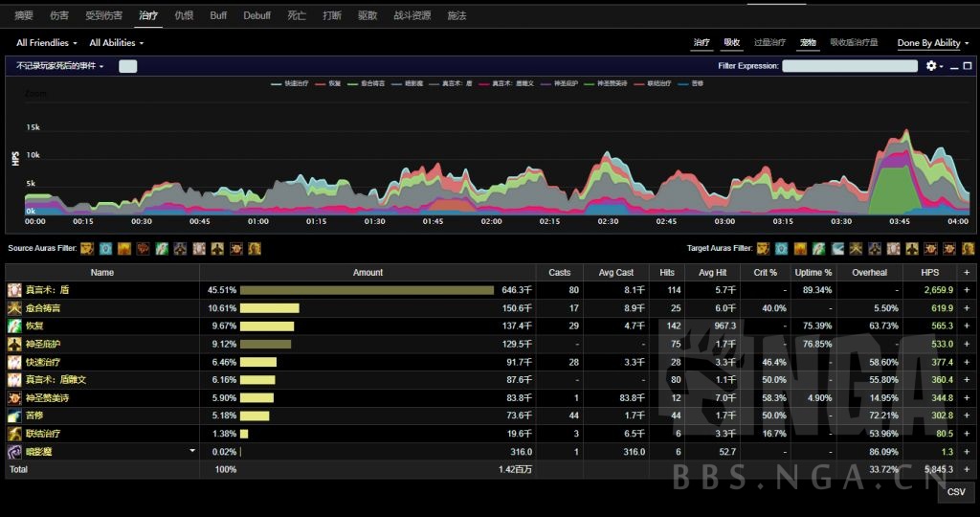Image resolution: width=980 pixels, height=517 pixels.
Task: Click the 恢复 spell icon in table
Action: click(x=14, y=326)
